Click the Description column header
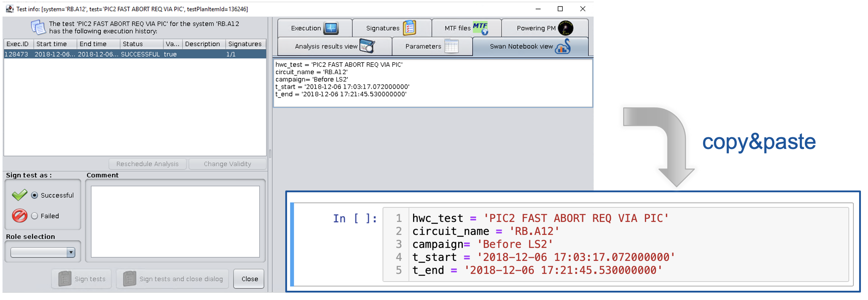 [x=204, y=44]
